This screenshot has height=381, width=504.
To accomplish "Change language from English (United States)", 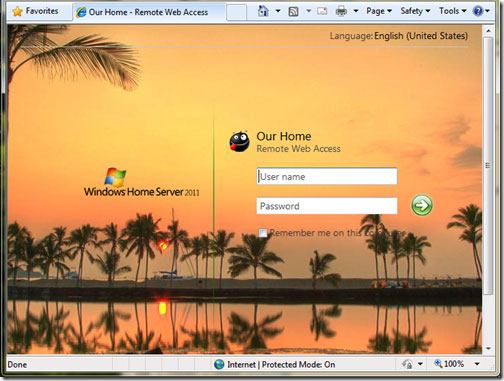I will [x=421, y=36].
